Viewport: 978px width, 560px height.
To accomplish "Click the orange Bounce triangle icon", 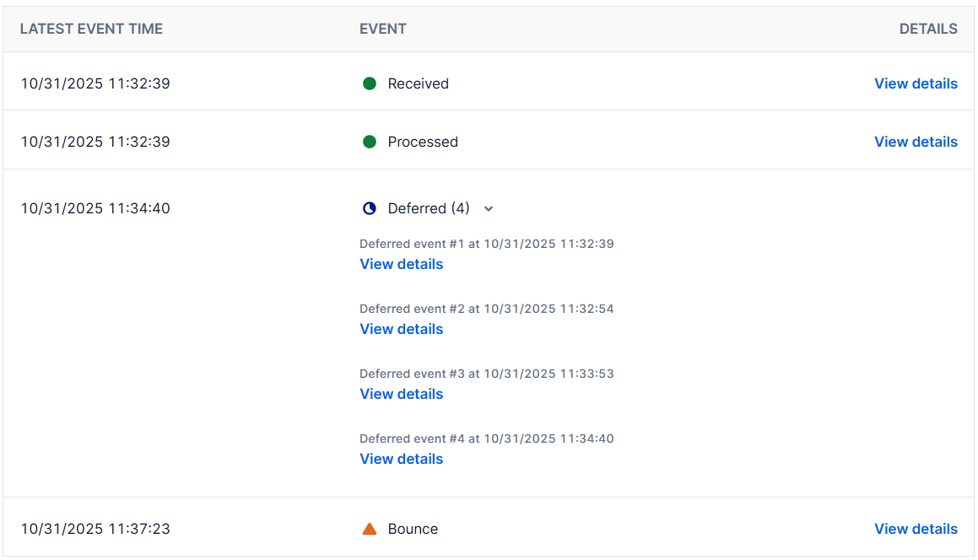I will 369,529.
